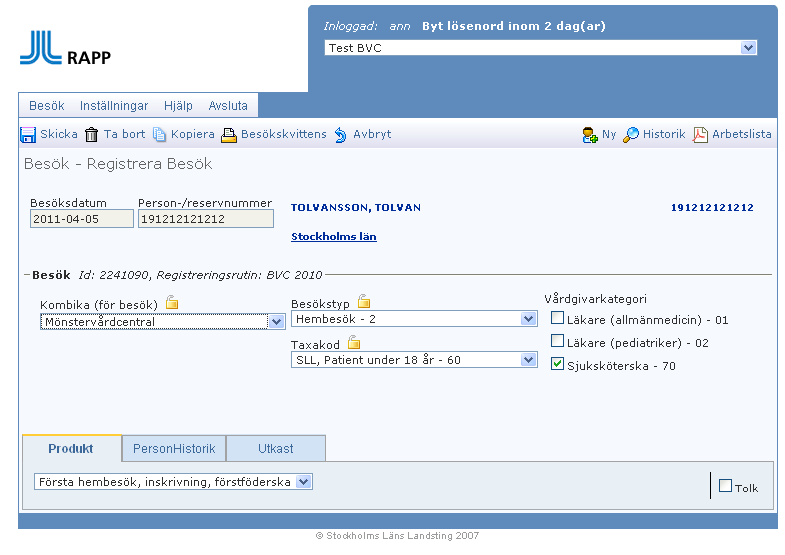Open the Hjälp menu
Screen dimensions: 785x555
coord(178,106)
